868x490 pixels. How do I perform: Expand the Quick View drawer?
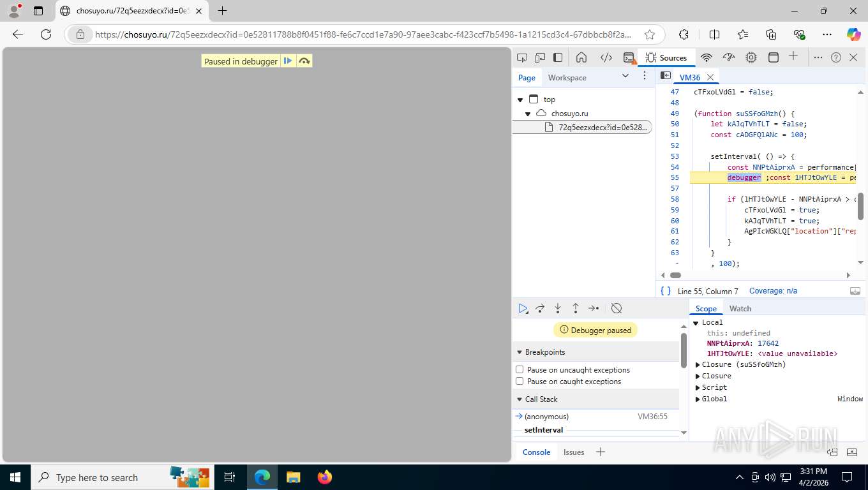[852, 452]
